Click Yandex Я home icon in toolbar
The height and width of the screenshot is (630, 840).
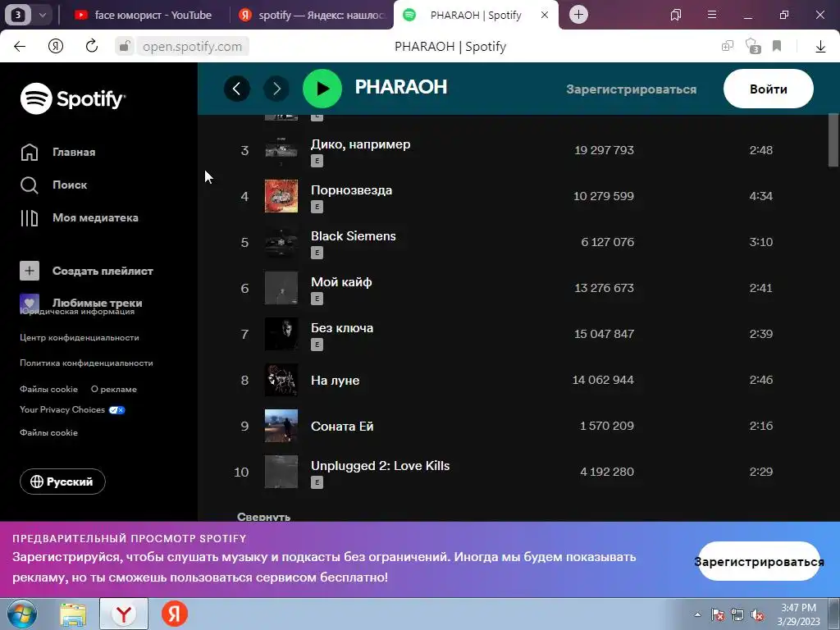point(56,46)
